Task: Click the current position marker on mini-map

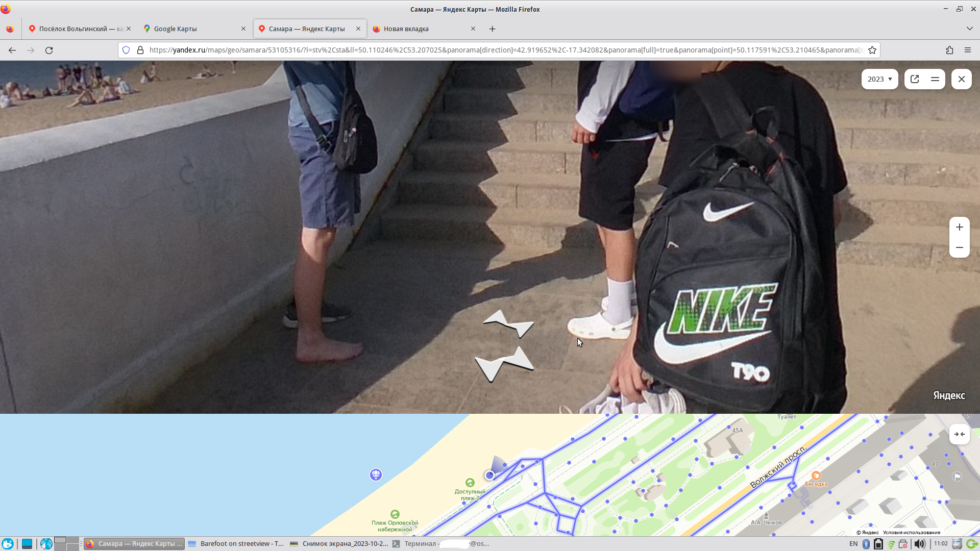Action: tap(489, 475)
